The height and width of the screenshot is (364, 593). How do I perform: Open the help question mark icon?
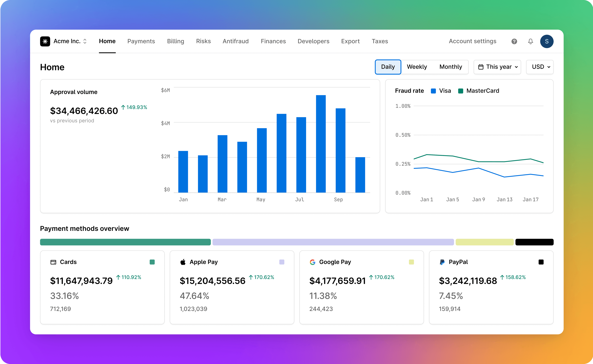click(x=514, y=41)
